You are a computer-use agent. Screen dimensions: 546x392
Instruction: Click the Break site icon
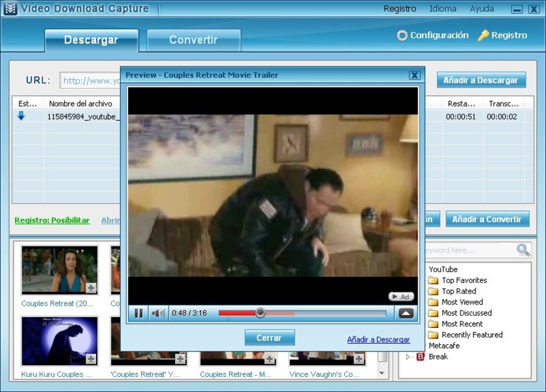421,357
